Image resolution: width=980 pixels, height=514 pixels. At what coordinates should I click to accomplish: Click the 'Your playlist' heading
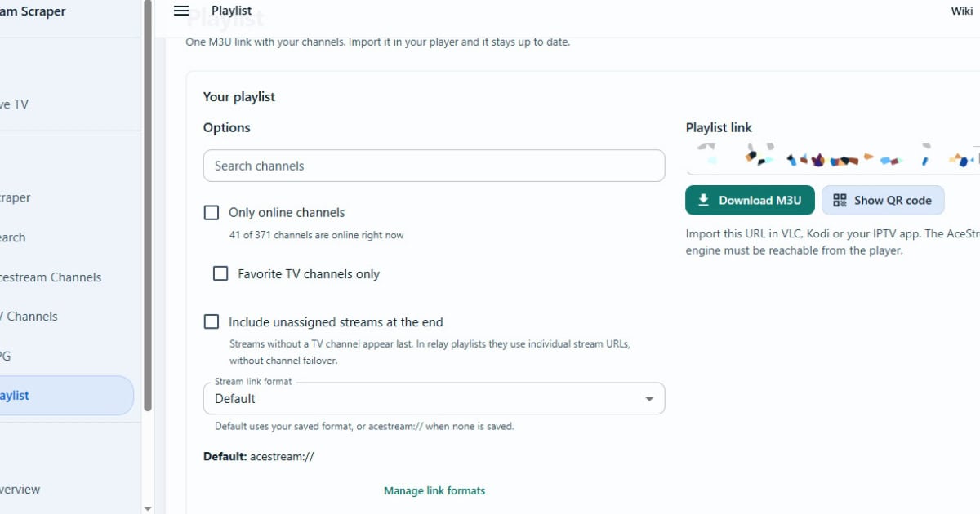(x=239, y=96)
